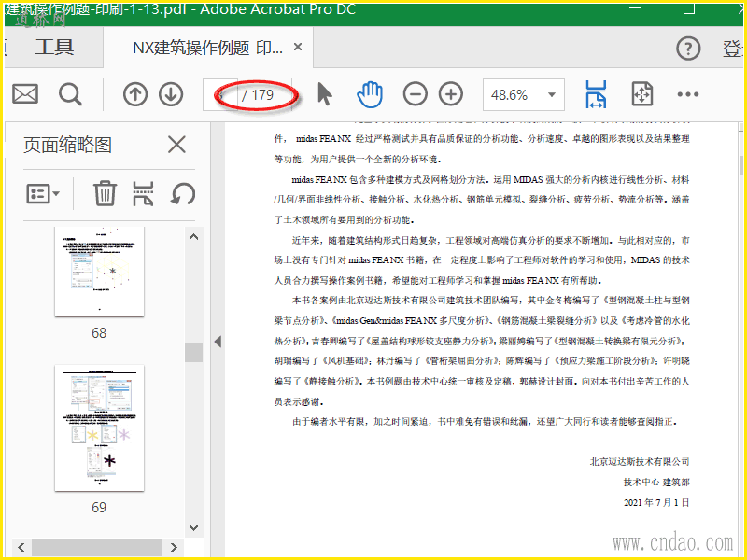747x560 pixels.
Task: Close the NX建筑操作例题 document tab
Action: tap(298, 48)
